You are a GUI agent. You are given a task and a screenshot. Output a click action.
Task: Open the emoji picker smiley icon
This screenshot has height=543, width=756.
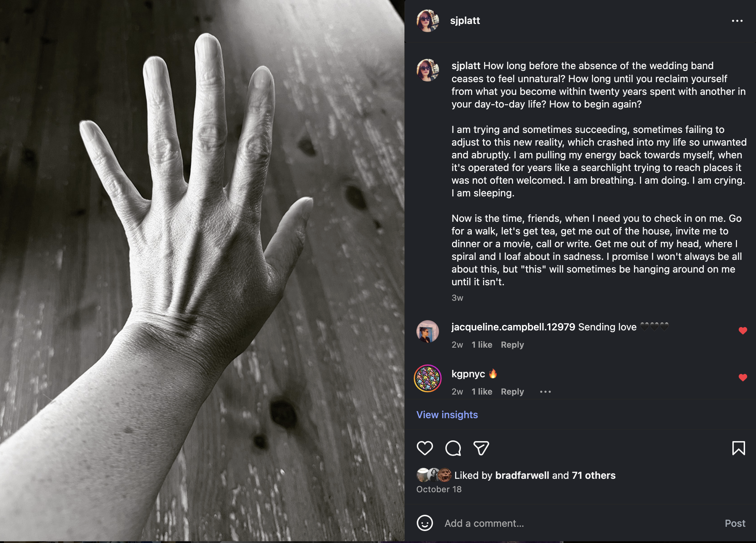[425, 523]
